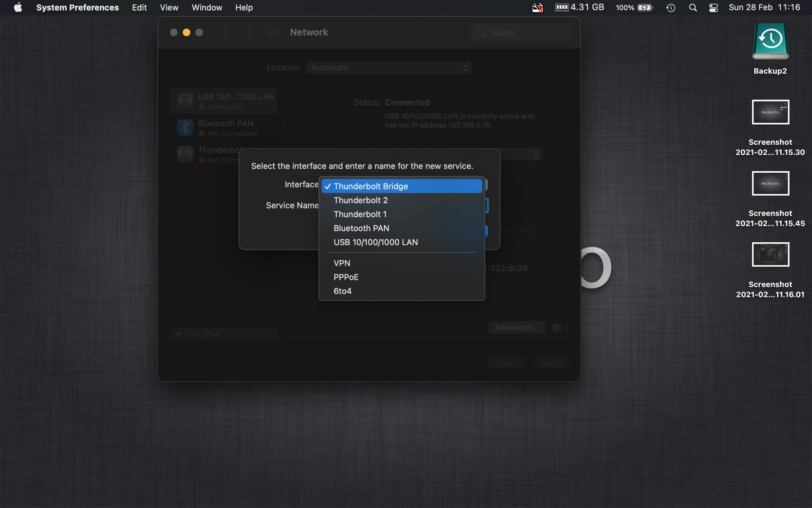Select Bluetooth PAN in dropdown list
812x508 pixels.
(361, 228)
